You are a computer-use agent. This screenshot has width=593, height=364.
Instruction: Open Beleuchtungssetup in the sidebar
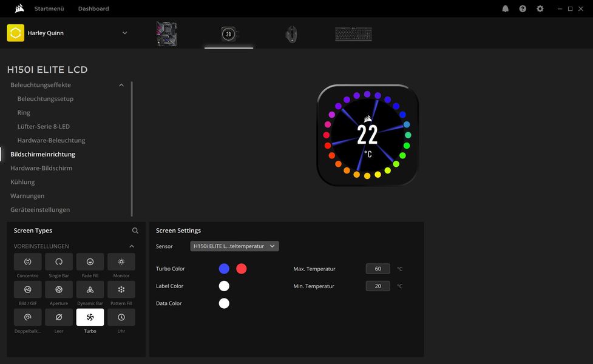(x=46, y=99)
